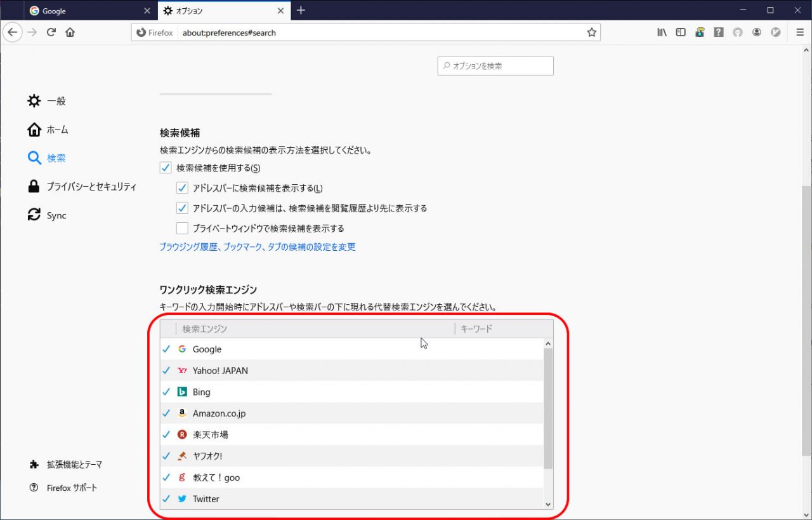Select the Yahoo! JAPAN row icon
Screen dimensions: 812x520
point(182,370)
